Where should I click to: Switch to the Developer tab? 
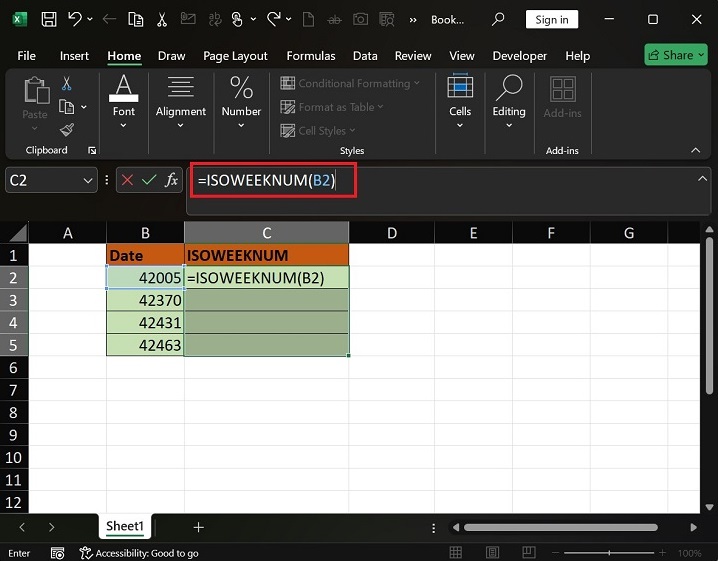pyautogui.click(x=519, y=56)
